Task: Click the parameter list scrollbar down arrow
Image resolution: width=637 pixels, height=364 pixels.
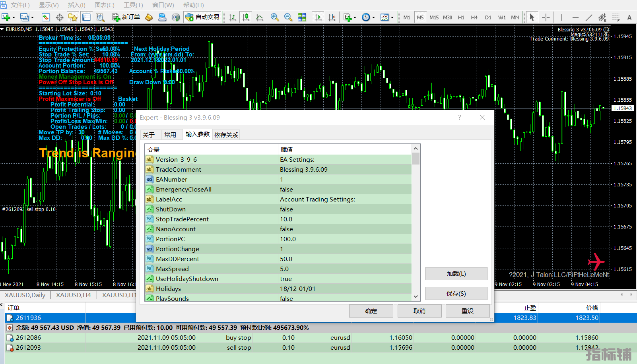Action: pyautogui.click(x=416, y=296)
